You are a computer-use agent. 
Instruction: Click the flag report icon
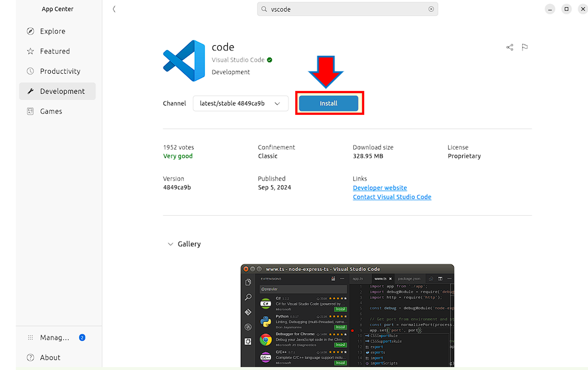pyautogui.click(x=524, y=47)
